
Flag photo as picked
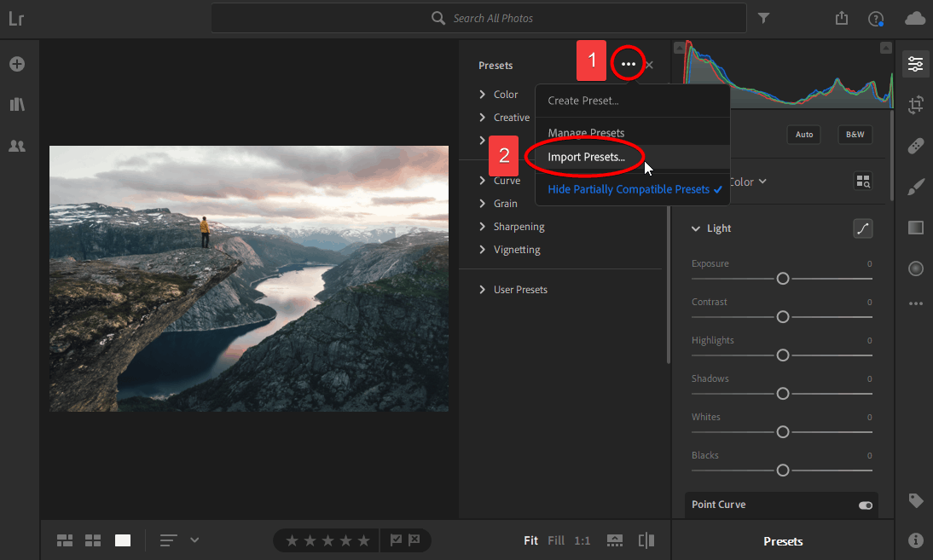click(x=396, y=540)
